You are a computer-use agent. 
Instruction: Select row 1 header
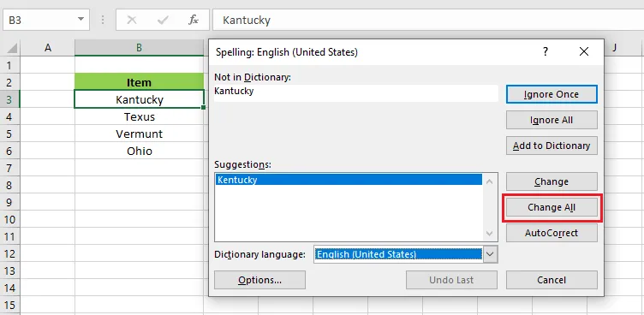[x=10, y=65]
